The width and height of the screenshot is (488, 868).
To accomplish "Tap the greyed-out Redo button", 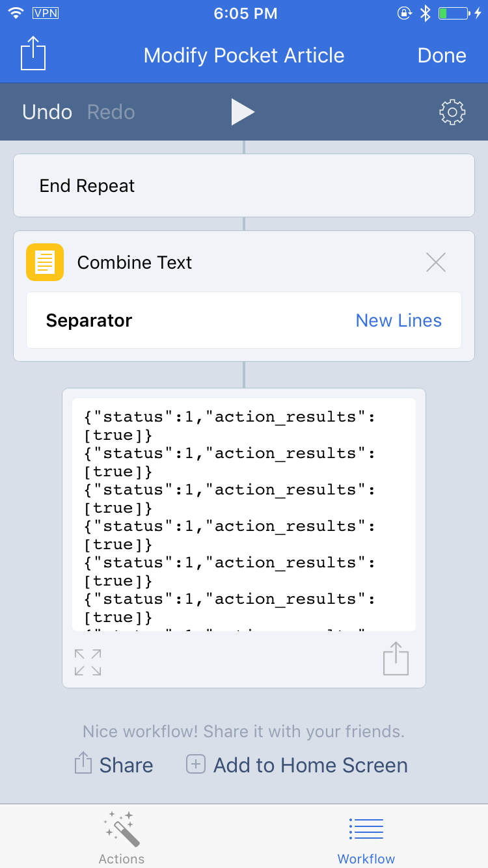I will click(111, 112).
